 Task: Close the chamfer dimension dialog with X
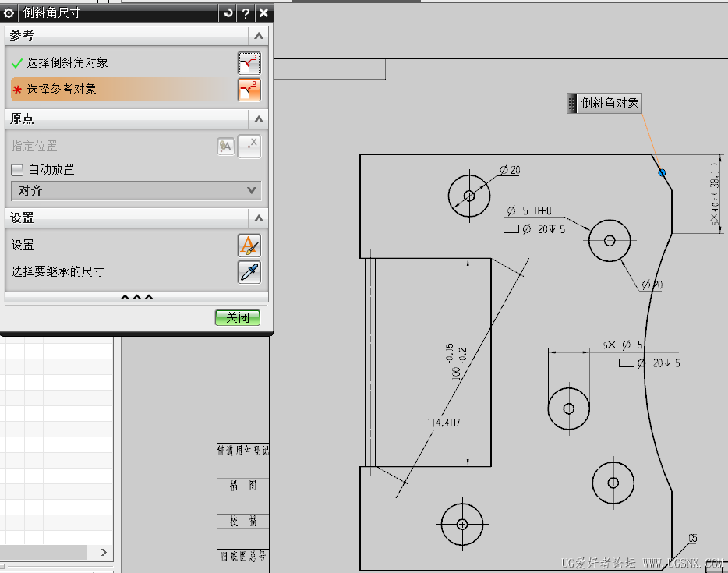pyautogui.click(x=263, y=13)
